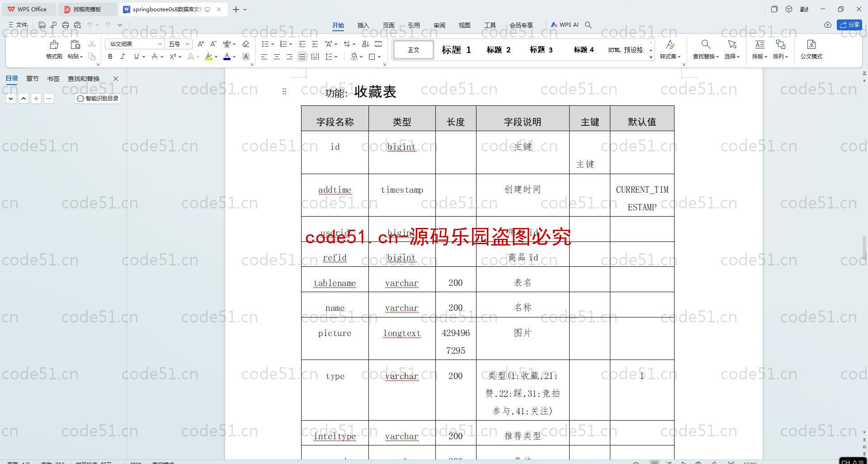Expand the bullet list dropdown arrow
868x464 pixels.
[273, 44]
